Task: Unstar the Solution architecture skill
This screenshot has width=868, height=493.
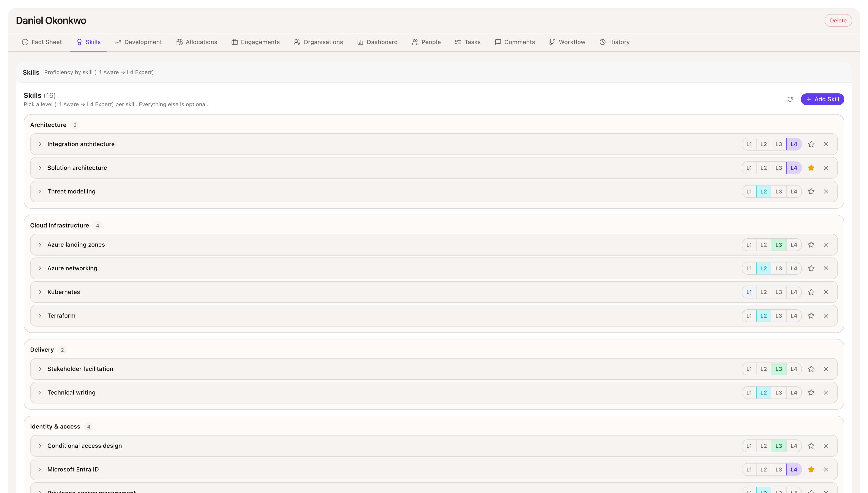Action: 811,168
